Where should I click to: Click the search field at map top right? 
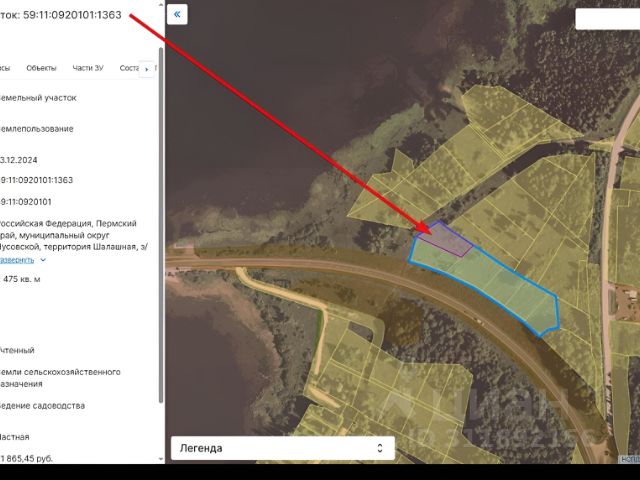click(x=607, y=19)
